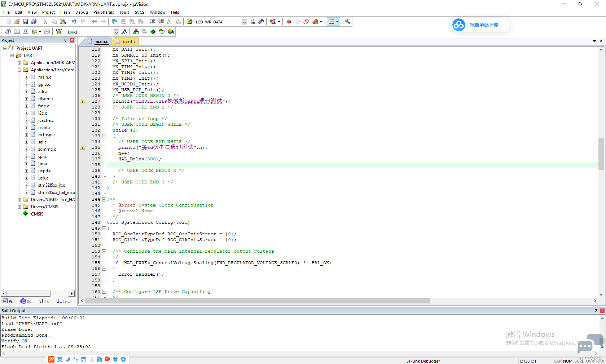Insert a bookmark with the flag icon
This screenshot has width=606, height=364.
point(115,22)
